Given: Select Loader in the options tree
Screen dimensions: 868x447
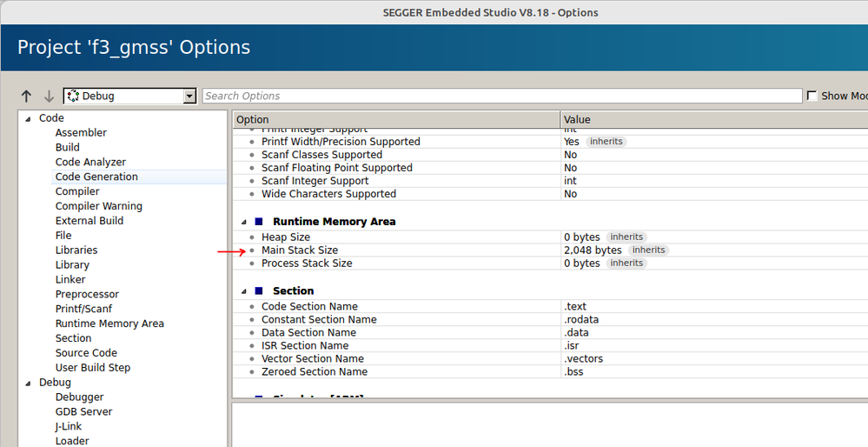Looking at the screenshot, I should click(72, 441).
